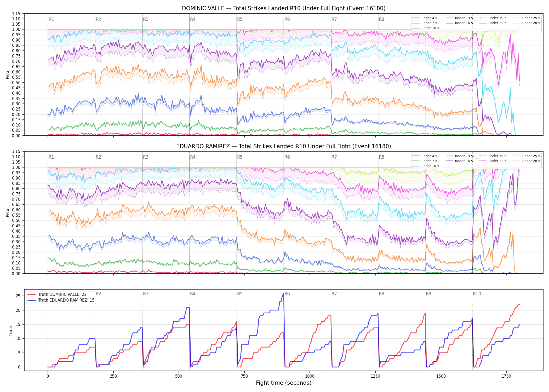Click the 1.00 tick on Eduardo Ramirez chart

(x=16, y=168)
